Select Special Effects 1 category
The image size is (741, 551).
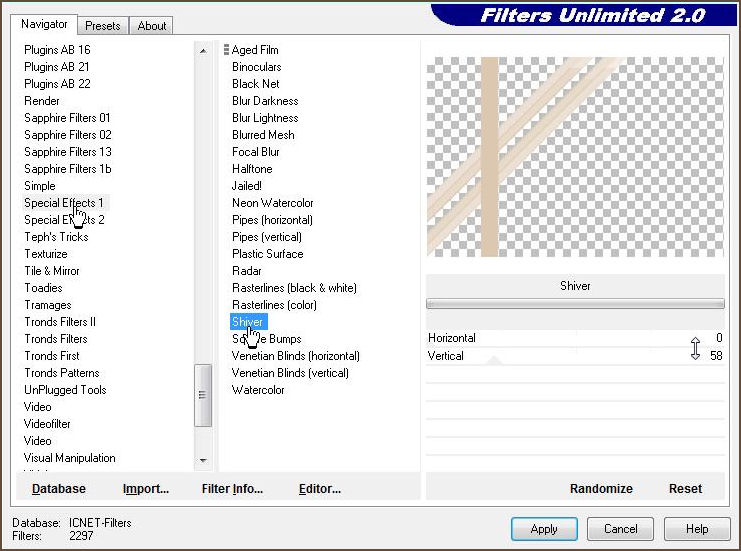tap(64, 203)
